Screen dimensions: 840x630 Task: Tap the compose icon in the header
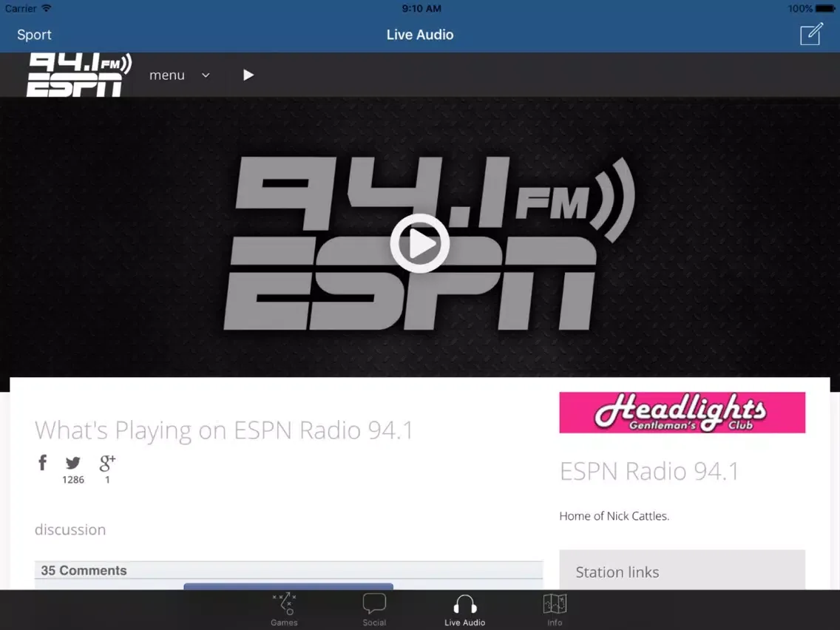pyautogui.click(x=812, y=34)
